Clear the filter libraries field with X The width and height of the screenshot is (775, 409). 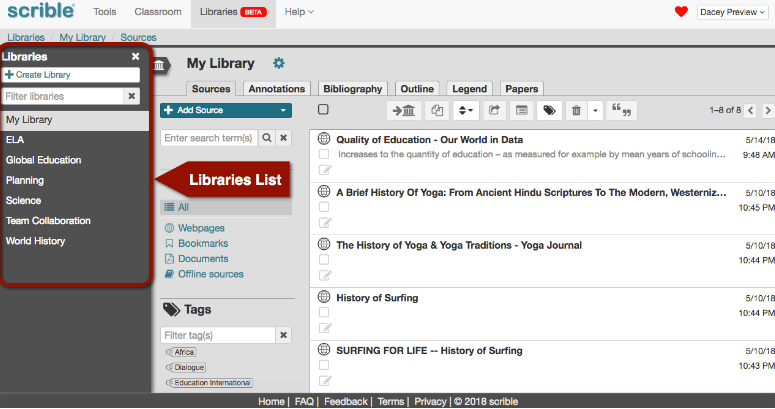(131, 96)
